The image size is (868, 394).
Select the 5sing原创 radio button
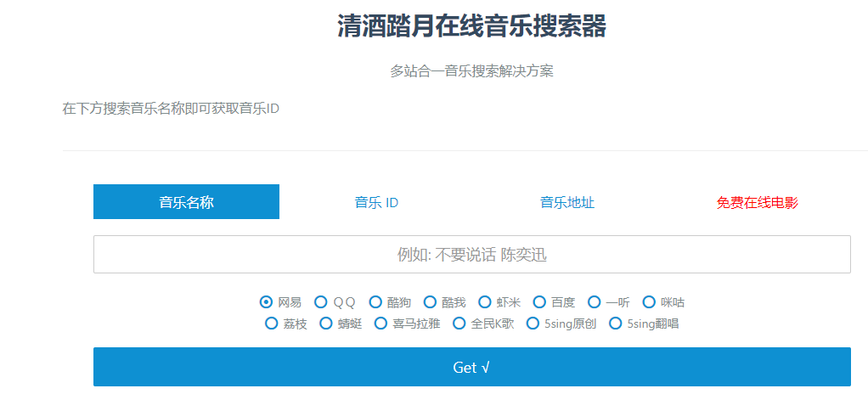533,323
